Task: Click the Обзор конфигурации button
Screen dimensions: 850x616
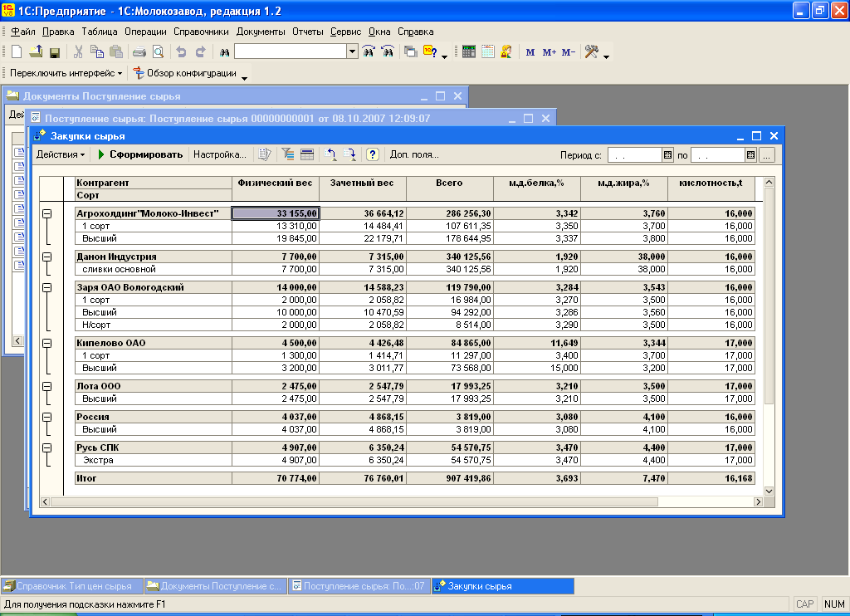Action: pos(185,73)
